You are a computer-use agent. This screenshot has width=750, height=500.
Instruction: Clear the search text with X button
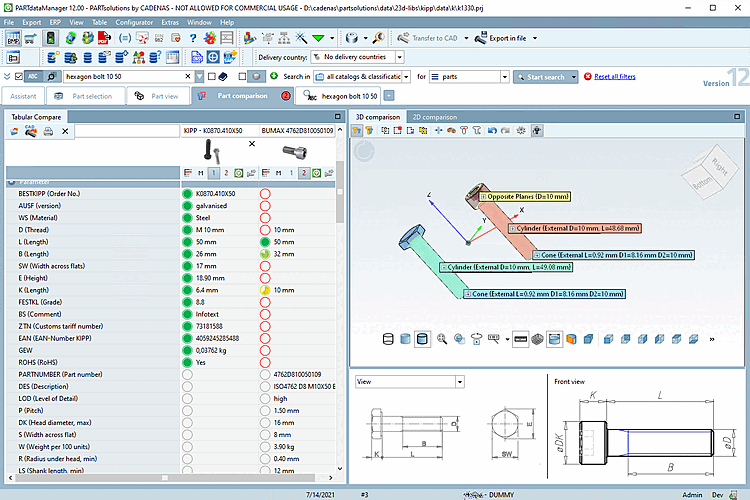pos(188,76)
